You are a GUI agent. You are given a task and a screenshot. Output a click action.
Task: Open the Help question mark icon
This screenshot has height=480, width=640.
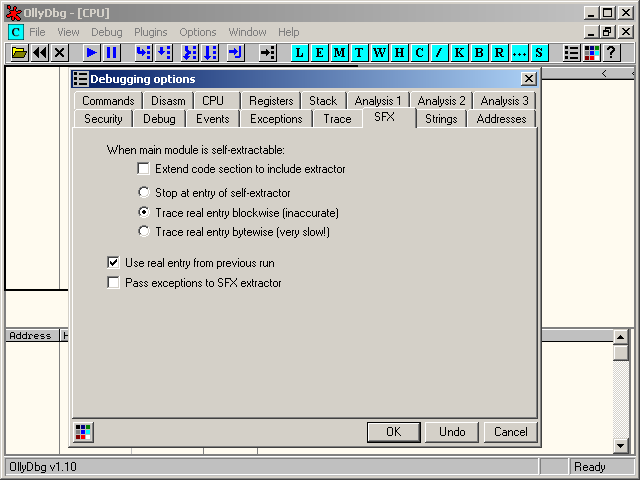611,53
